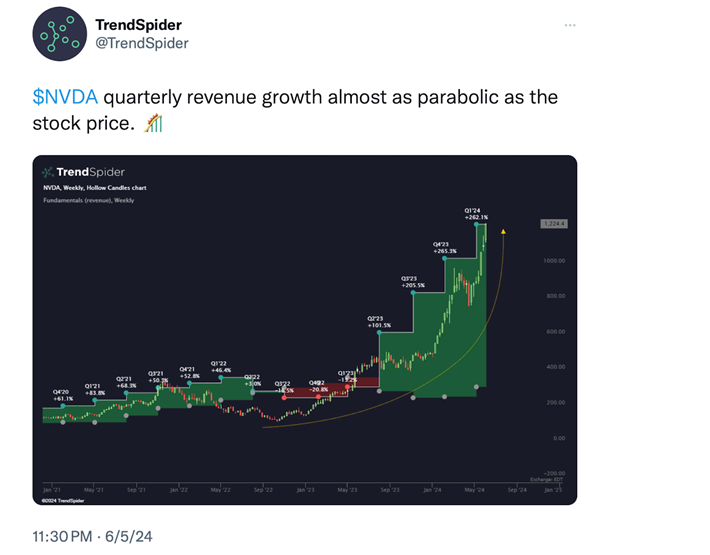The height and width of the screenshot is (555, 710).
Task: Click the yellow arrowhead atop the parabolic curve
Action: point(504,233)
